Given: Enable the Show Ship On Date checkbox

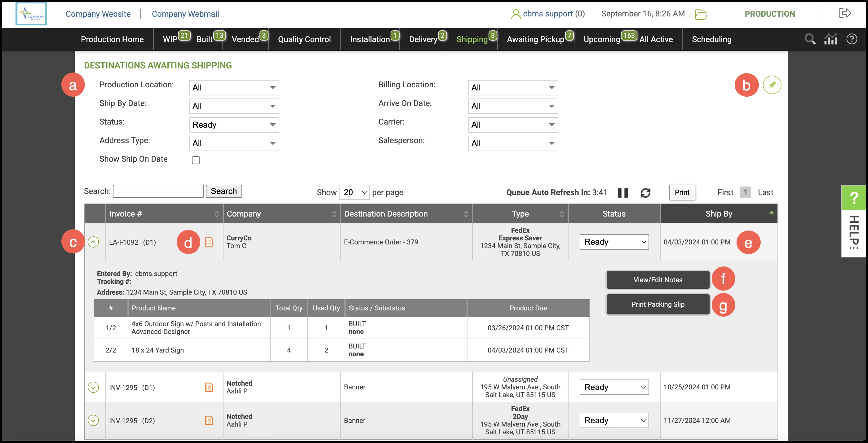Looking at the screenshot, I should (196, 160).
